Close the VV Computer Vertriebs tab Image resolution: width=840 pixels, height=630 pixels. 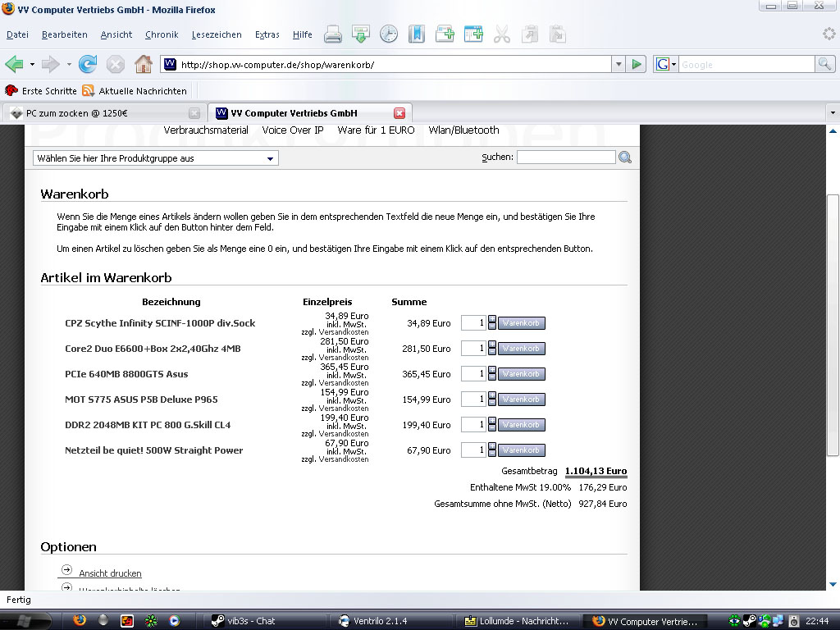coord(399,113)
